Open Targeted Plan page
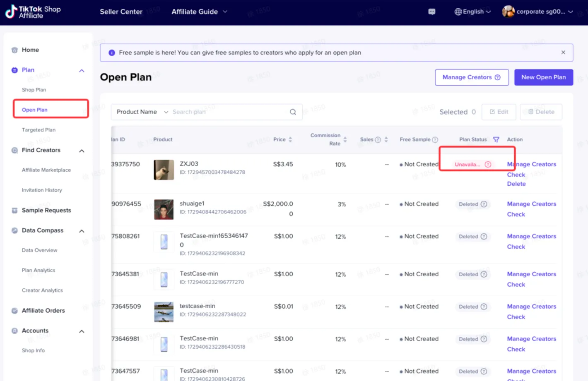The image size is (588, 381). point(39,130)
